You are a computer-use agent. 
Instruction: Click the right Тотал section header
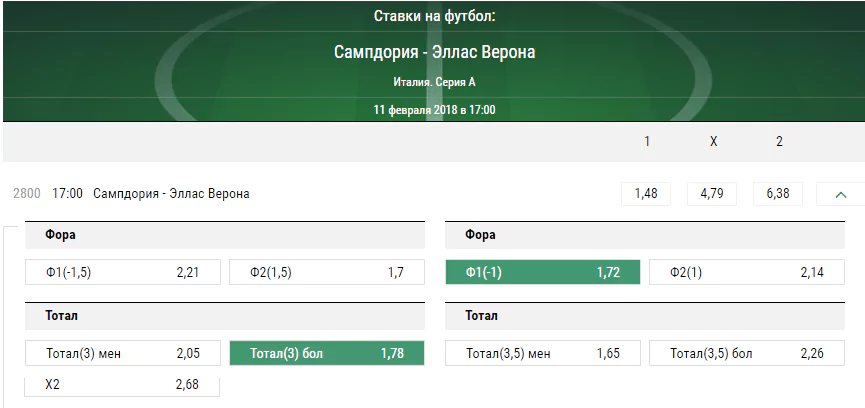(x=645, y=316)
